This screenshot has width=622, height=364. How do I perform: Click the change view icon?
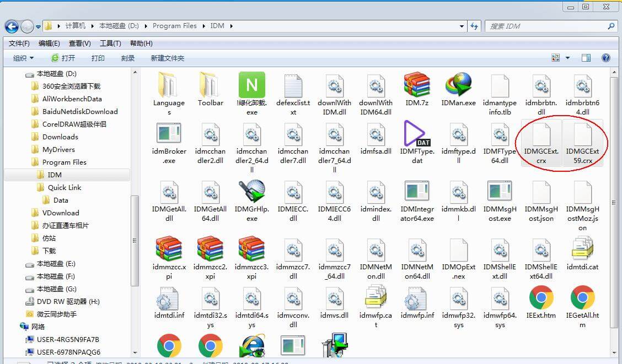click(555, 58)
